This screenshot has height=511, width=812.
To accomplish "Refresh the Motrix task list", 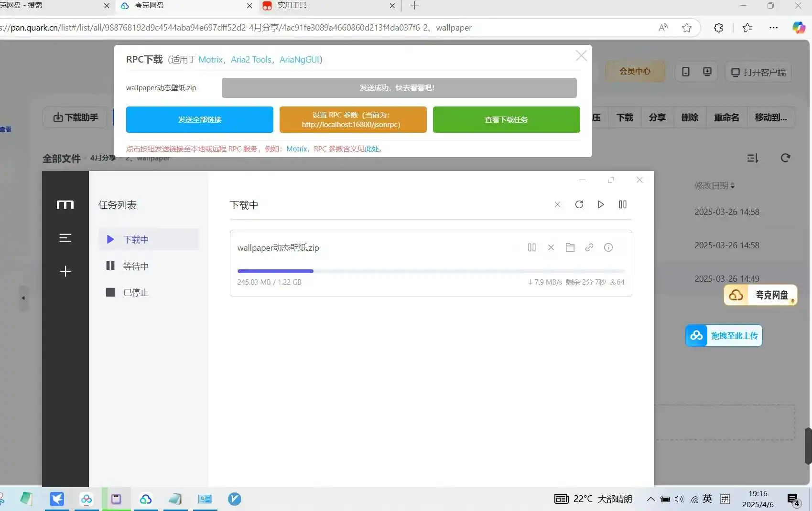I will 579,204.
